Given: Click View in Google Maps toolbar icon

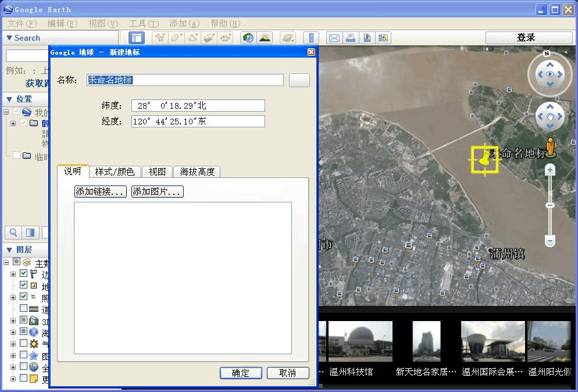Looking at the screenshot, I should click(383, 38).
